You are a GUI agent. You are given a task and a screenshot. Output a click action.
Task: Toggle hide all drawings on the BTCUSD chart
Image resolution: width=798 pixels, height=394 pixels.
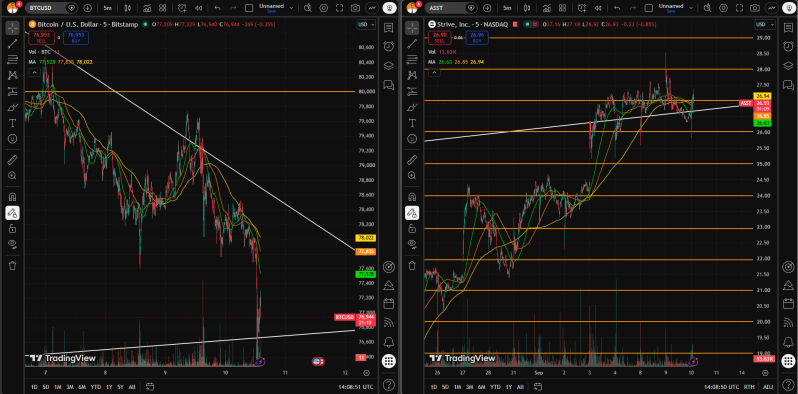coord(12,244)
